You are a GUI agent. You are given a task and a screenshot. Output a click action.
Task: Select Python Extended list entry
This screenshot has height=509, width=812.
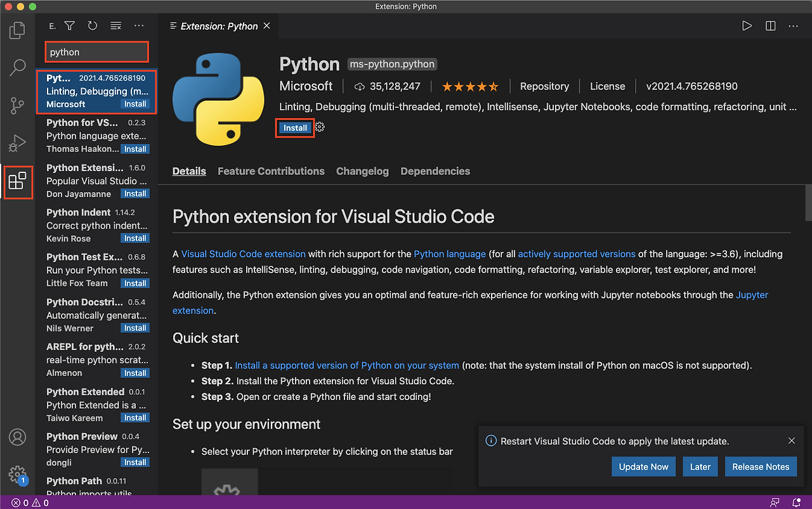point(96,404)
